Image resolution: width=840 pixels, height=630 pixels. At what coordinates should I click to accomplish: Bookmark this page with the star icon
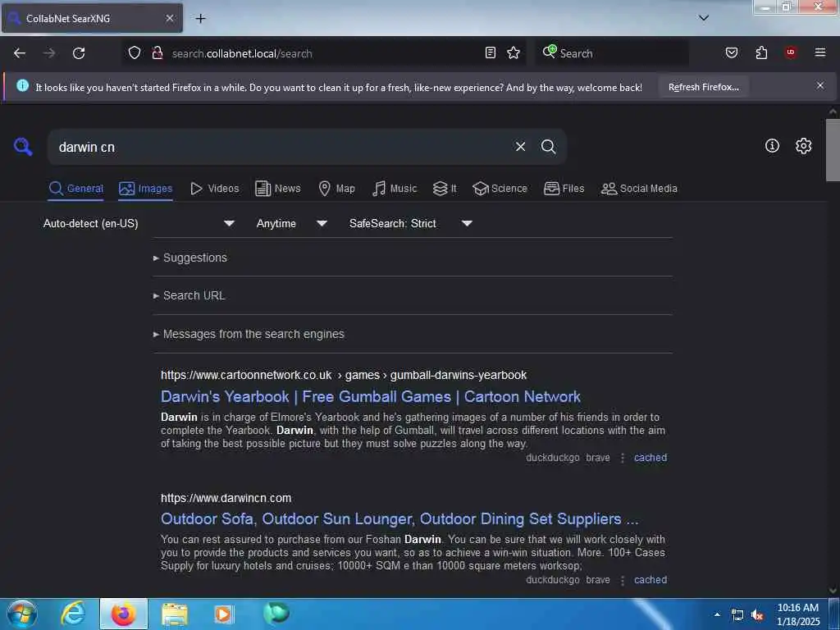point(514,52)
